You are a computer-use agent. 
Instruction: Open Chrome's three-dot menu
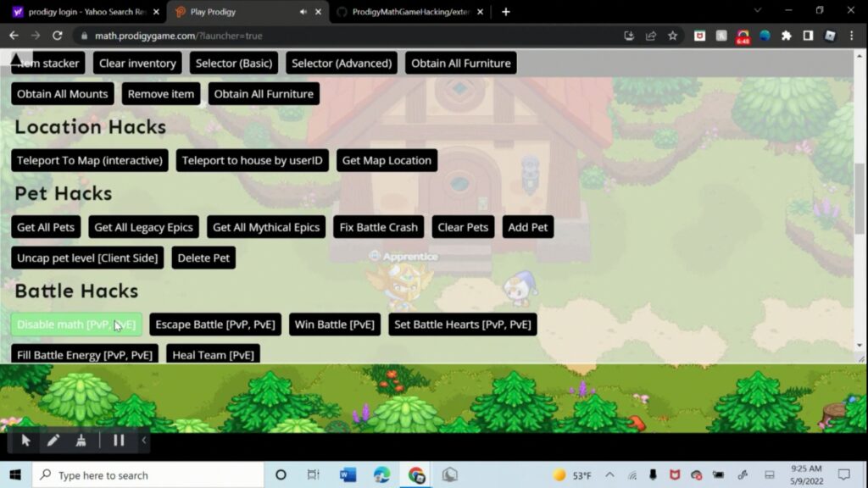(x=852, y=36)
